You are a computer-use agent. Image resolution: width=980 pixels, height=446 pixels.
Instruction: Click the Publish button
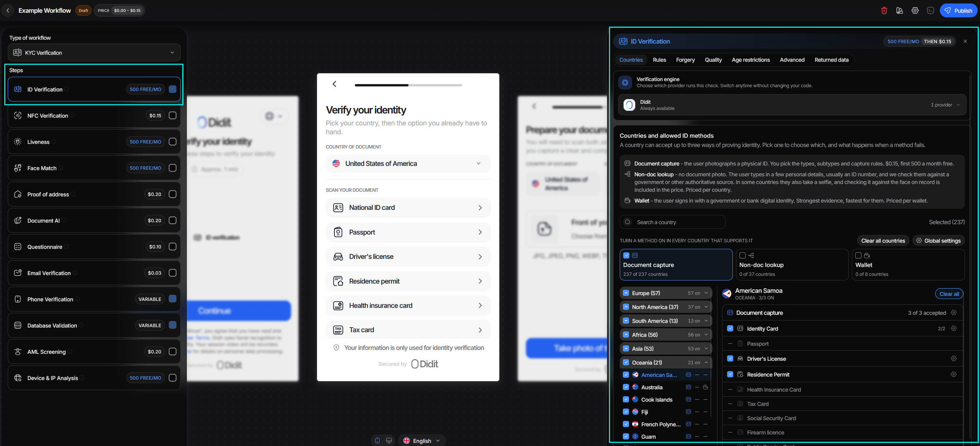[958, 10]
